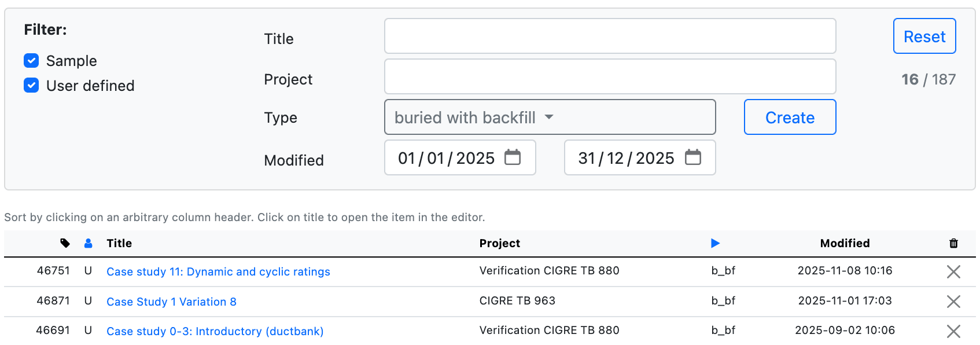The width and height of the screenshot is (980, 345).
Task: Click the Sample filter label text
Action: [71, 61]
